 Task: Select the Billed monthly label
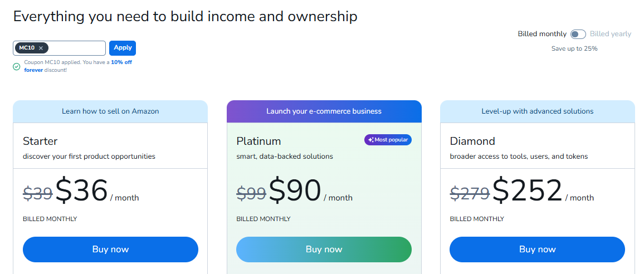coord(542,34)
